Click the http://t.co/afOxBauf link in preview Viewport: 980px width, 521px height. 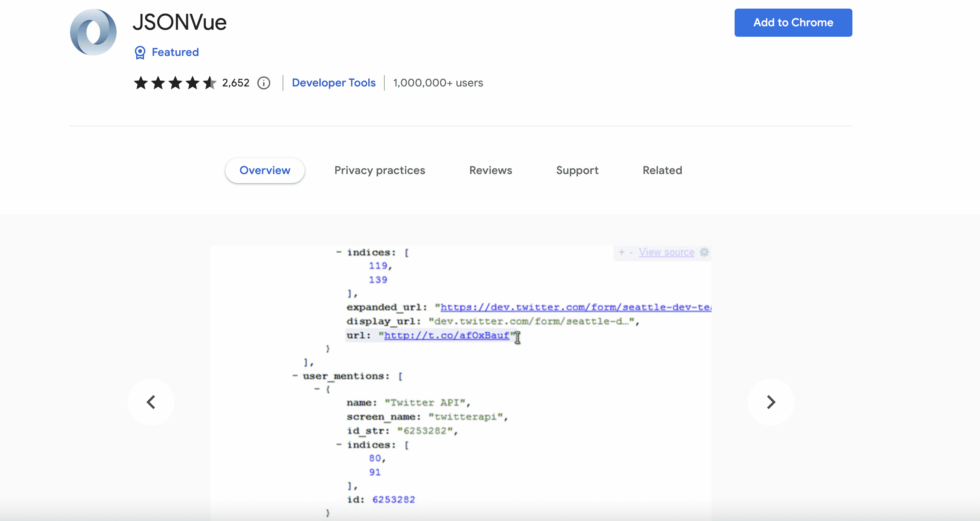(447, 336)
